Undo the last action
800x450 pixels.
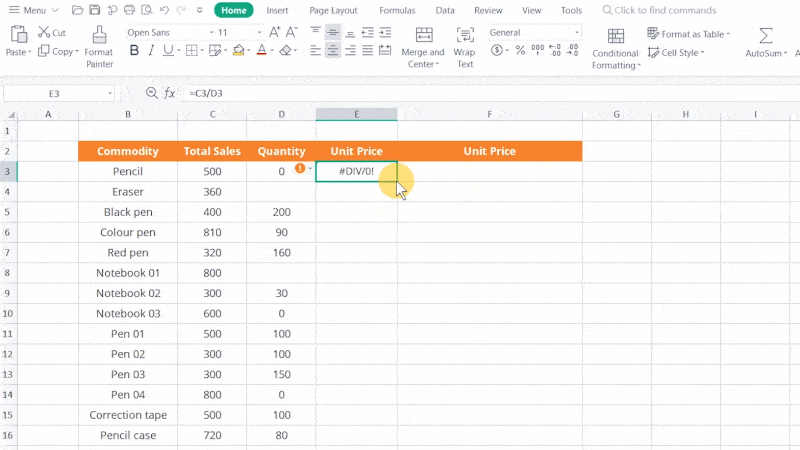pos(164,10)
